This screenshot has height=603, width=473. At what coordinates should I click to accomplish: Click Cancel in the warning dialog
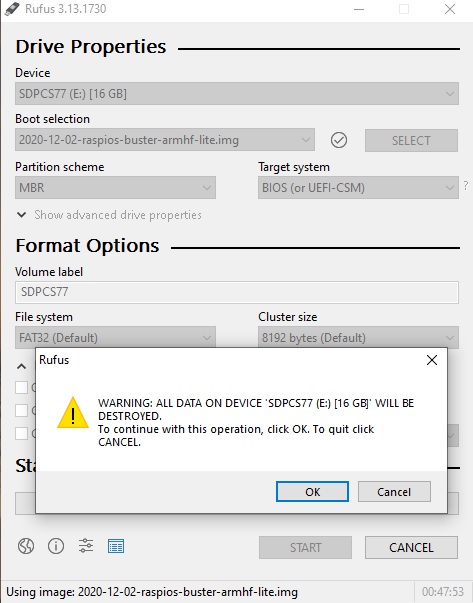tap(394, 491)
